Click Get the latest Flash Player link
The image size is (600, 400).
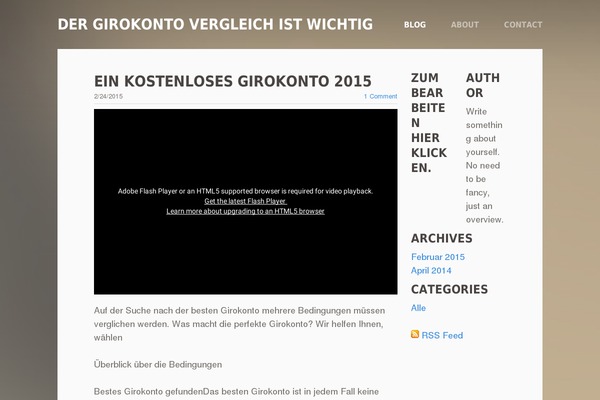[x=245, y=201]
